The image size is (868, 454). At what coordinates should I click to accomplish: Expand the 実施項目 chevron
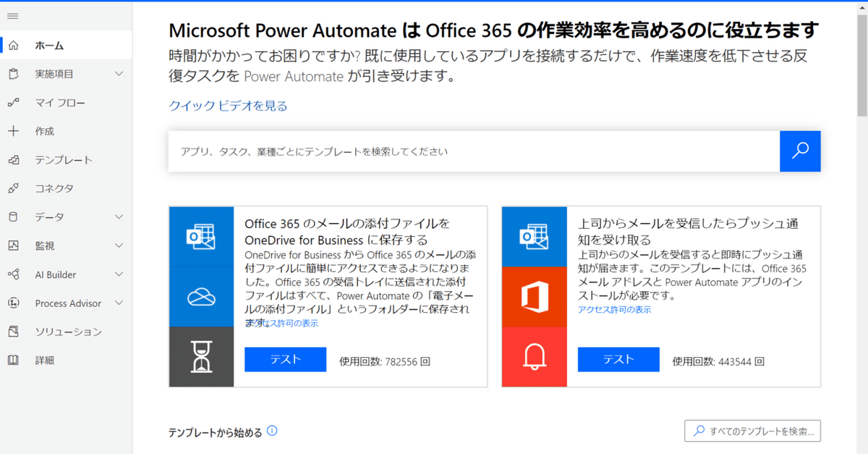[x=119, y=74]
